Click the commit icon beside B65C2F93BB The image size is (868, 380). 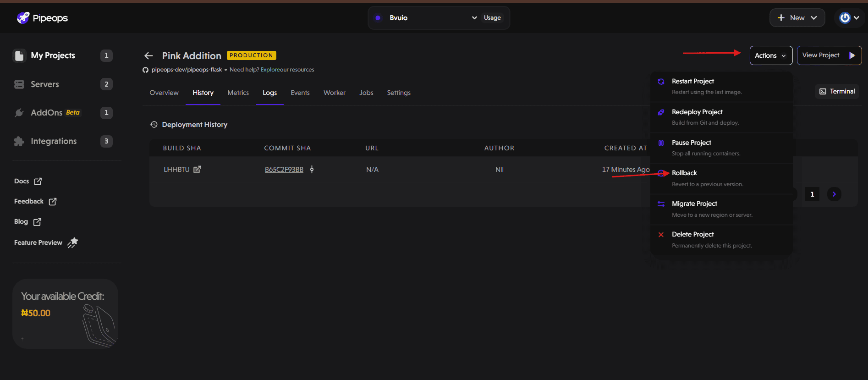pos(312,170)
